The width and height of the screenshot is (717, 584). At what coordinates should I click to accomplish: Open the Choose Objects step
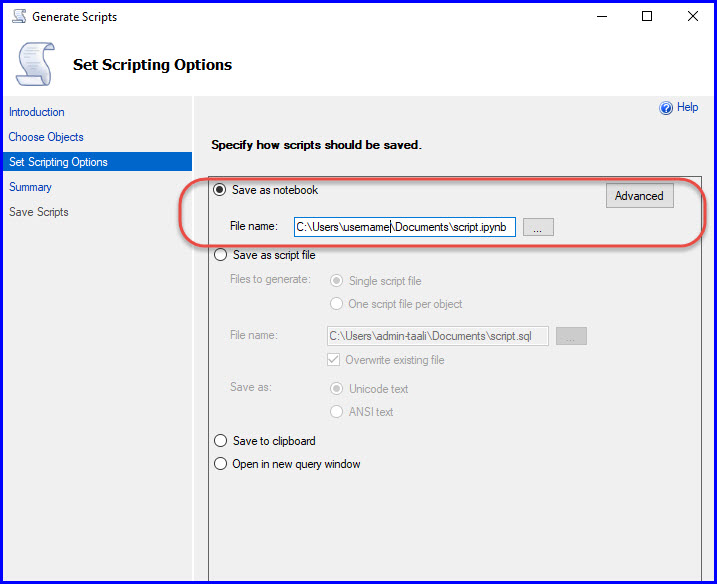pos(46,137)
